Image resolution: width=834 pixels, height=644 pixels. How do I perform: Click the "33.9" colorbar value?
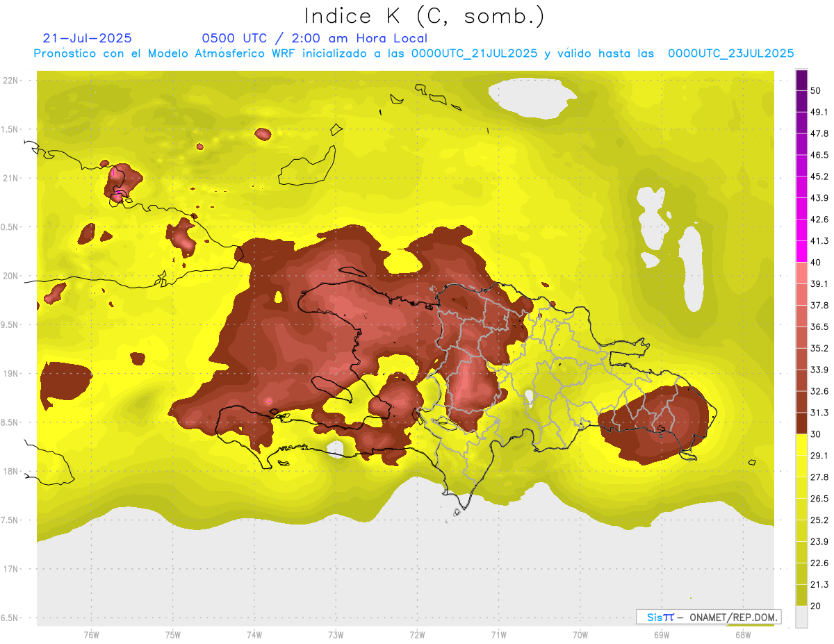pyautogui.click(x=819, y=370)
